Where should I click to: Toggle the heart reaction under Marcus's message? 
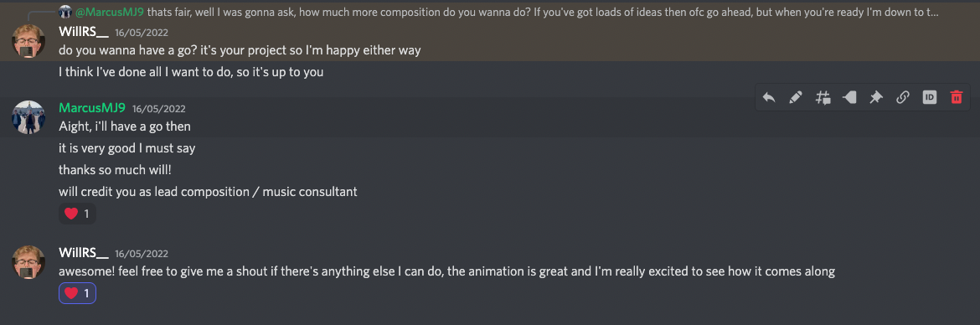[78, 214]
